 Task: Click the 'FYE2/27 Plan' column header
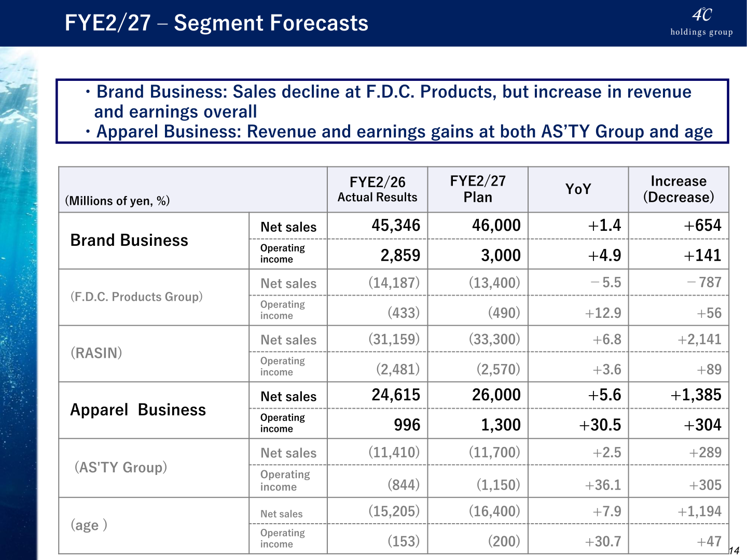click(x=478, y=189)
